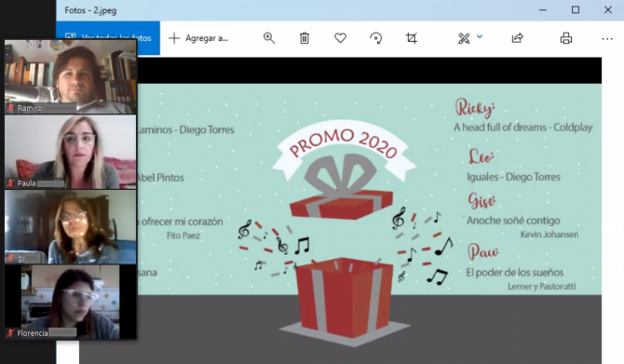Select Florencia's video thumbnail
Image resolution: width=624 pixels, height=364 pixels.
(x=71, y=302)
